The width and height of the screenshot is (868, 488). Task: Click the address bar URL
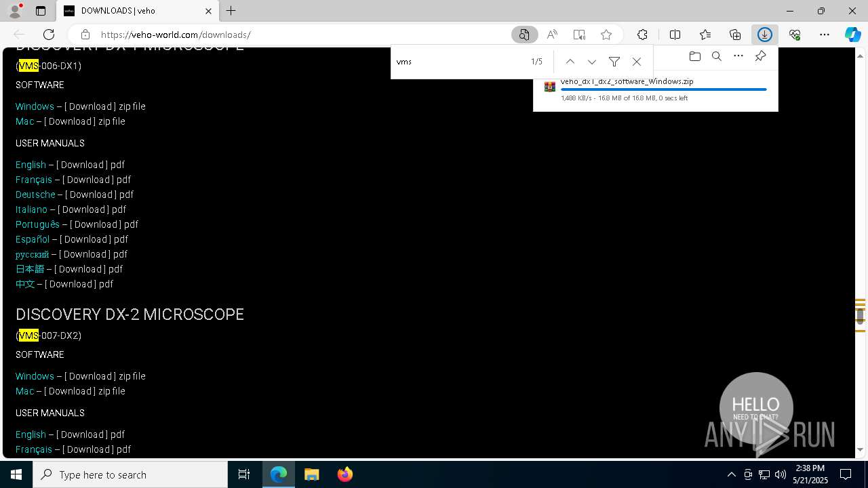176,35
